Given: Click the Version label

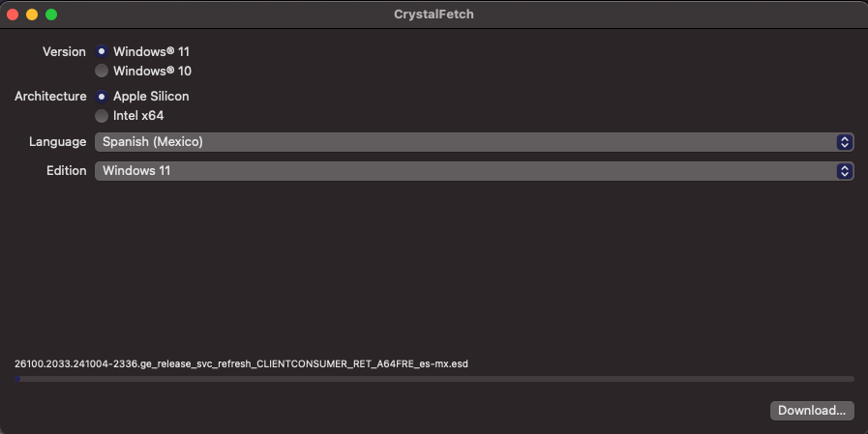Looking at the screenshot, I should coord(64,51).
